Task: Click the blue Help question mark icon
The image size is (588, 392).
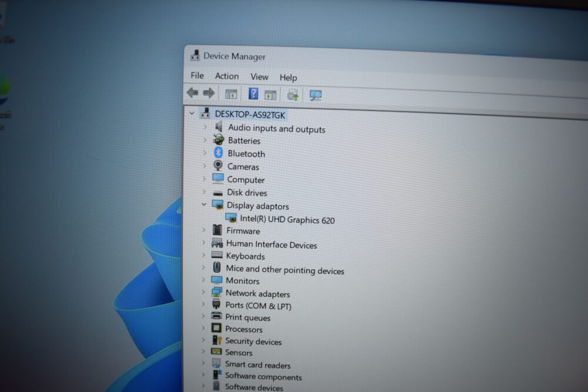Action: (253, 93)
